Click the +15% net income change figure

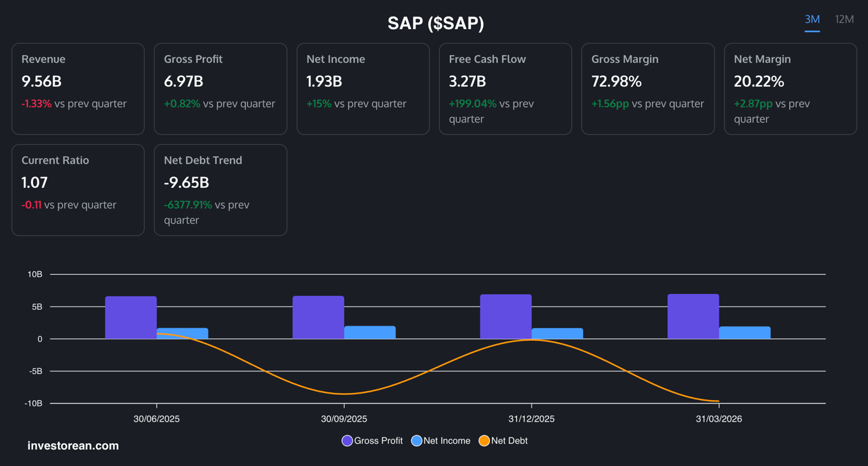[x=319, y=103]
